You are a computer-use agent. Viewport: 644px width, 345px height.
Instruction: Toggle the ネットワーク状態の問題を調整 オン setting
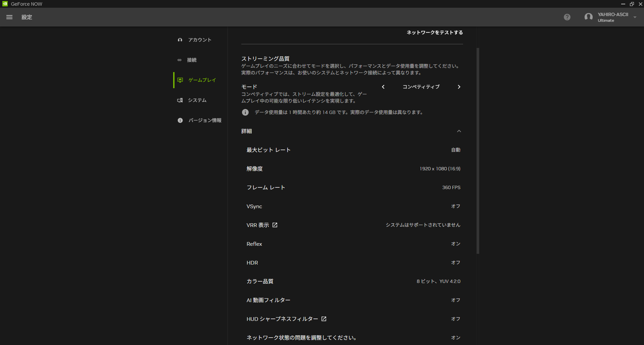456,338
